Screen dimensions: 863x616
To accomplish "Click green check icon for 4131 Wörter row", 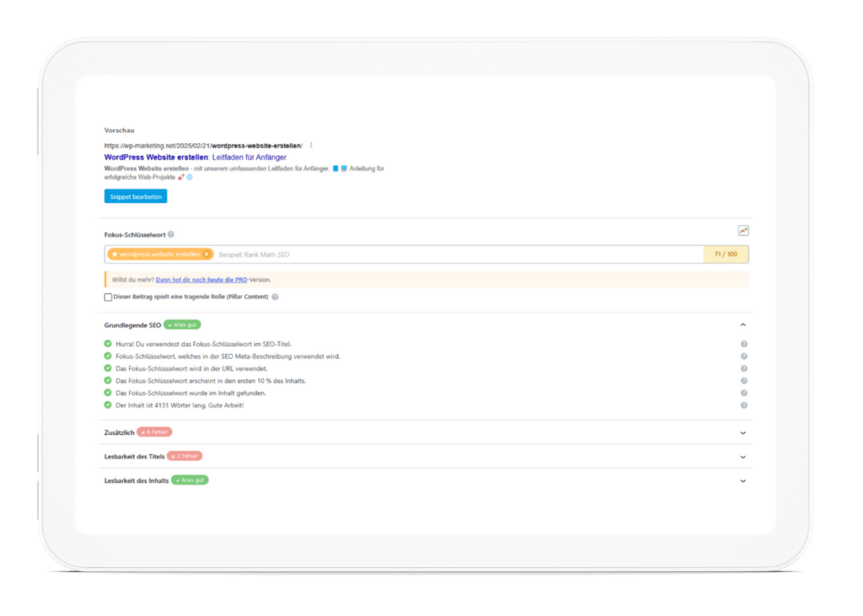I will click(108, 404).
